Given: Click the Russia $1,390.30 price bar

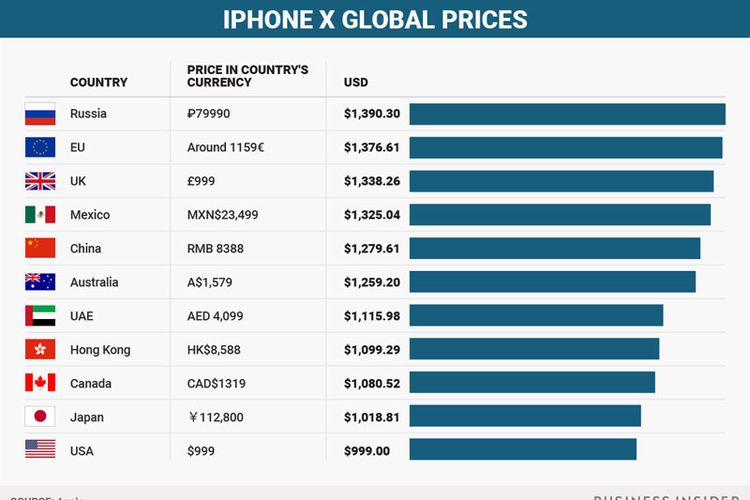Looking at the screenshot, I should pos(567,114).
